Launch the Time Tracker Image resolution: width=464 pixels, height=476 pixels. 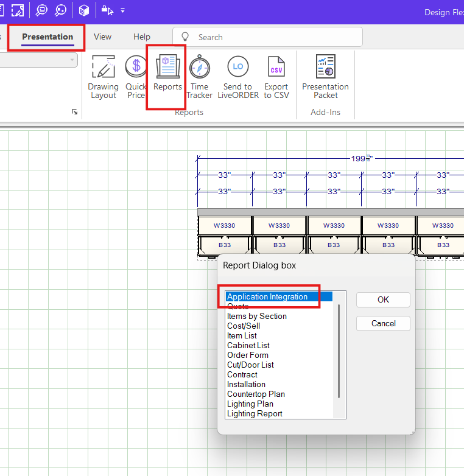pyautogui.click(x=200, y=77)
